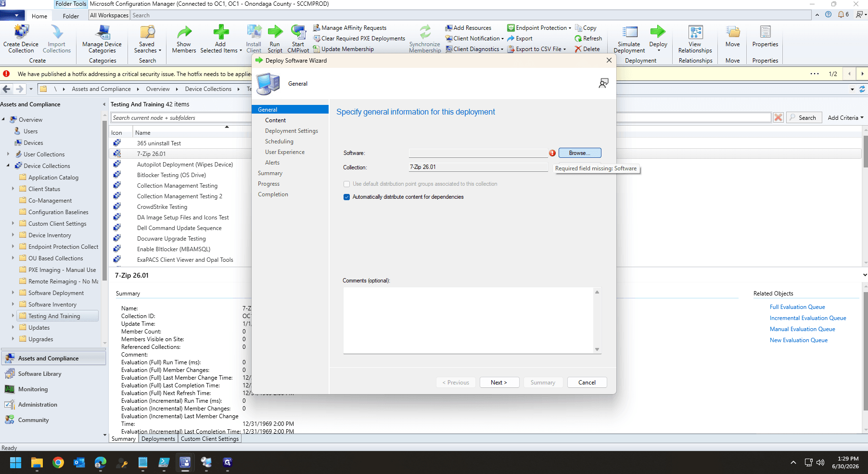Switch to the Folder ribbon tab

[71, 16]
